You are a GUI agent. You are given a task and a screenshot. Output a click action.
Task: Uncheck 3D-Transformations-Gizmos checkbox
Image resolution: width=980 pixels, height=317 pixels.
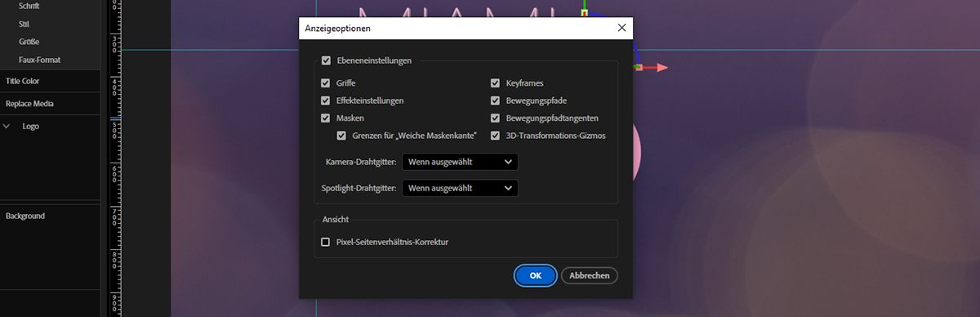[x=496, y=136]
